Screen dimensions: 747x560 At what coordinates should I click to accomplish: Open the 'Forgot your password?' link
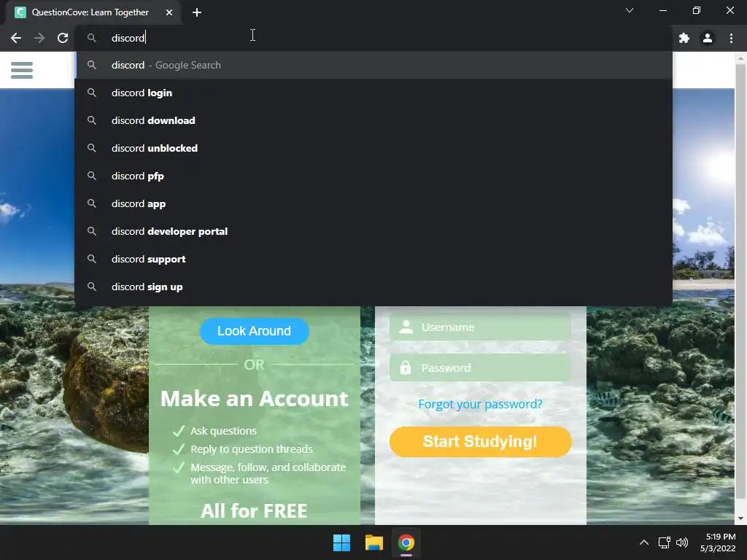(x=480, y=404)
